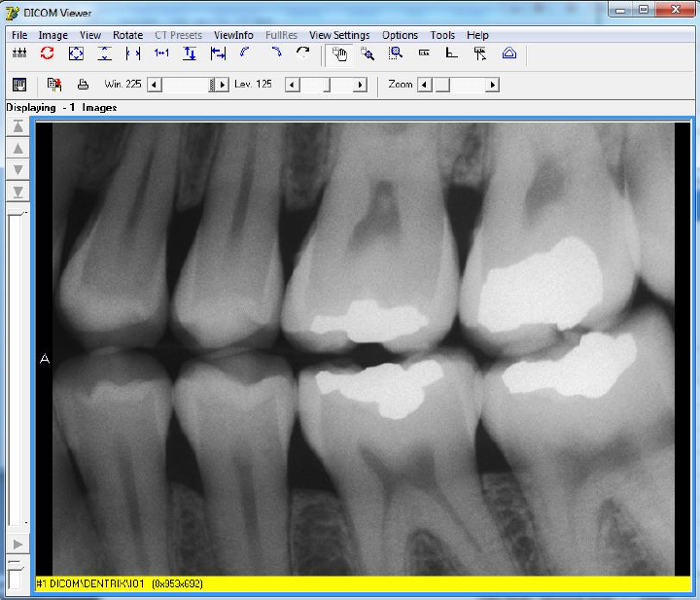Select the fit-to-window icon
700x600 pixels.
(x=76, y=53)
